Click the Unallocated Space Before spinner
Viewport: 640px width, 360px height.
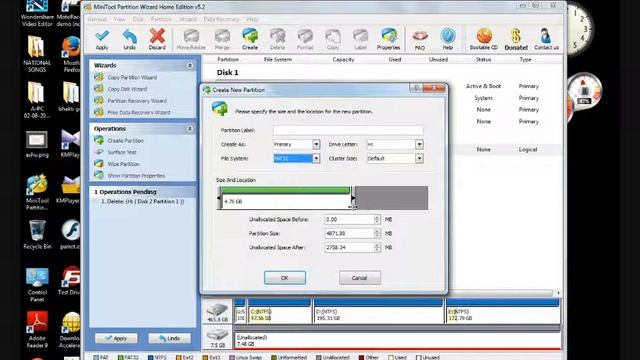coord(377,220)
